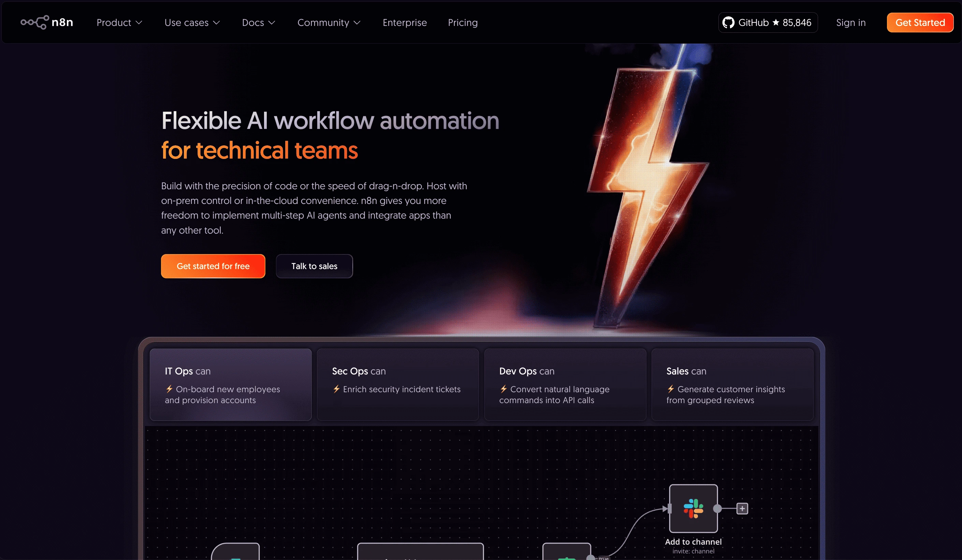Select the IT Ops can card
Image resolution: width=962 pixels, height=560 pixels.
click(230, 385)
